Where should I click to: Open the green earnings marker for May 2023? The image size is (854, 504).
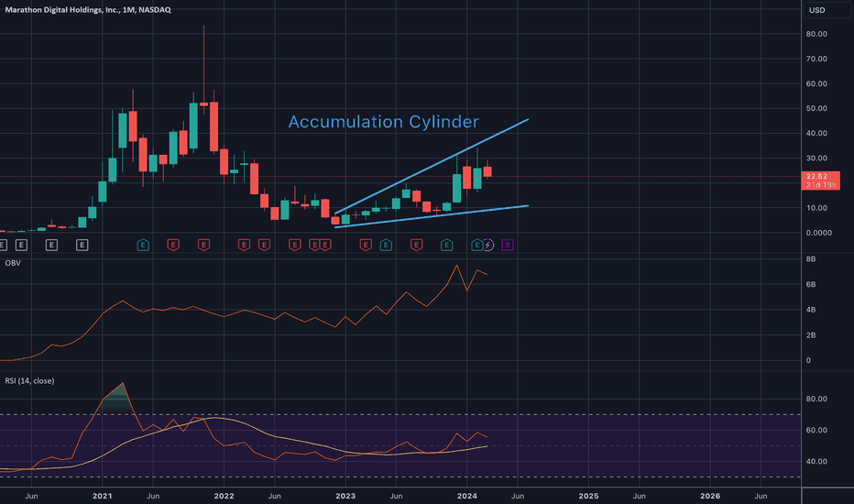click(x=386, y=246)
